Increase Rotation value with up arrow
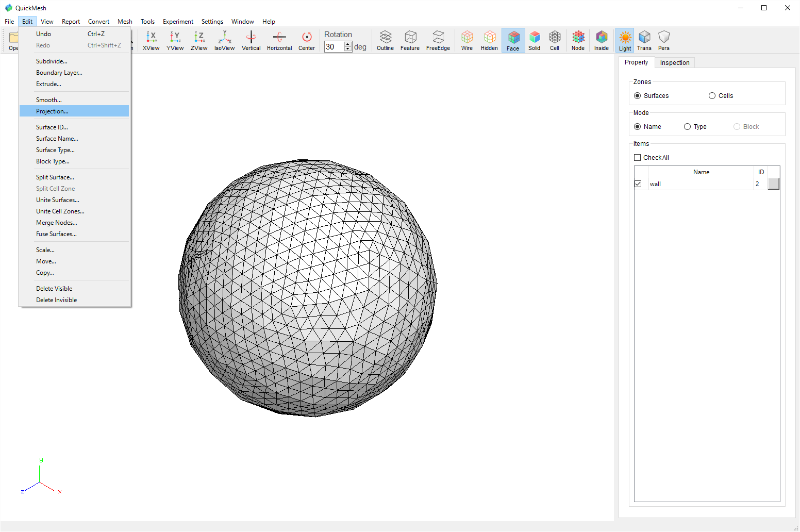This screenshot has width=800, height=532. [x=348, y=44]
